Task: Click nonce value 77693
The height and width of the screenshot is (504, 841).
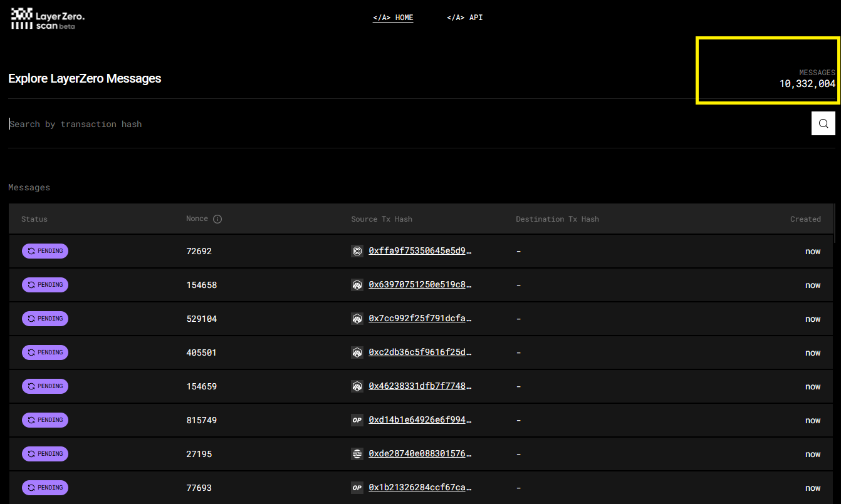Action: click(x=199, y=488)
